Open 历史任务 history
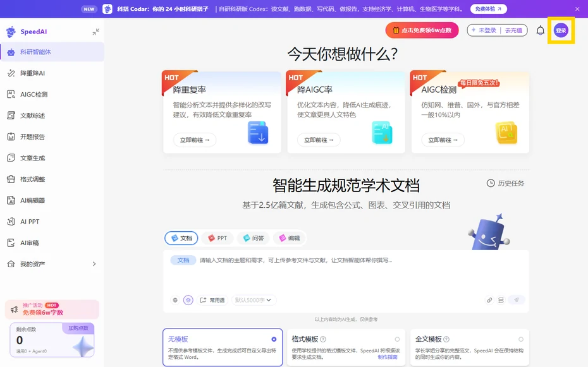 point(505,183)
